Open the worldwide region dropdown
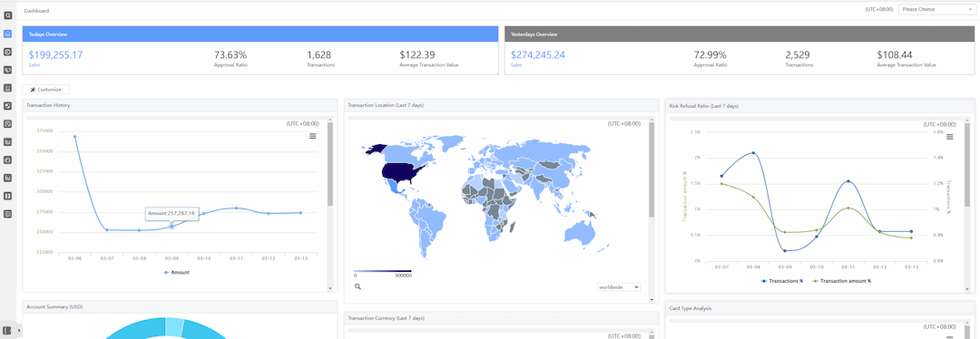 tap(619, 287)
